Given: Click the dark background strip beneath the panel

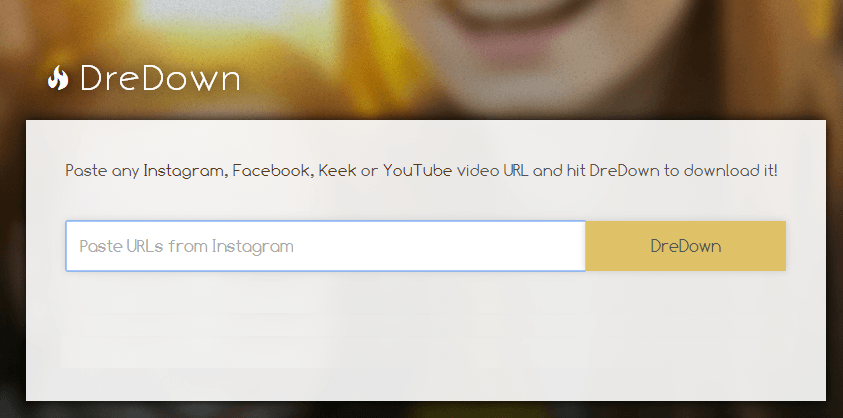Looking at the screenshot, I should tap(425, 410).
